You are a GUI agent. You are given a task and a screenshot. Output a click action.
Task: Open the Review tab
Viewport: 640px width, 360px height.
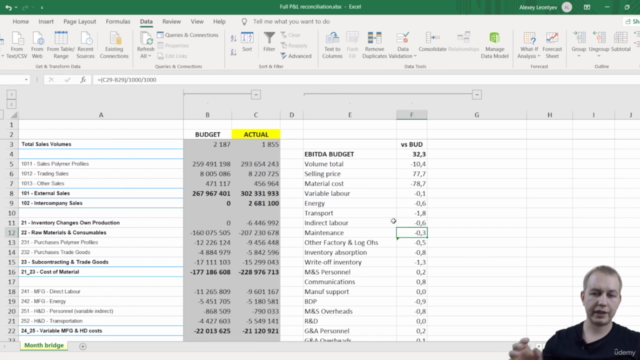pyautogui.click(x=171, y=22)
